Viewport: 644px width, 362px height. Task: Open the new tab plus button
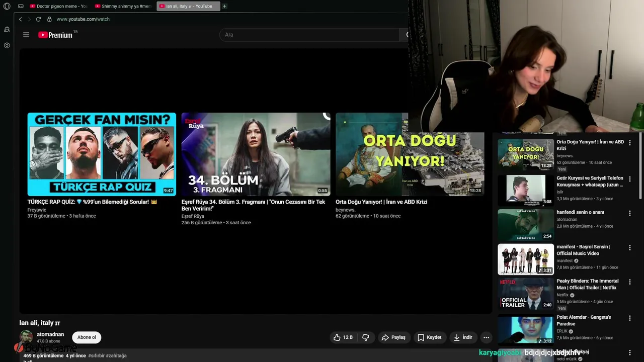(x=224, y=6)
